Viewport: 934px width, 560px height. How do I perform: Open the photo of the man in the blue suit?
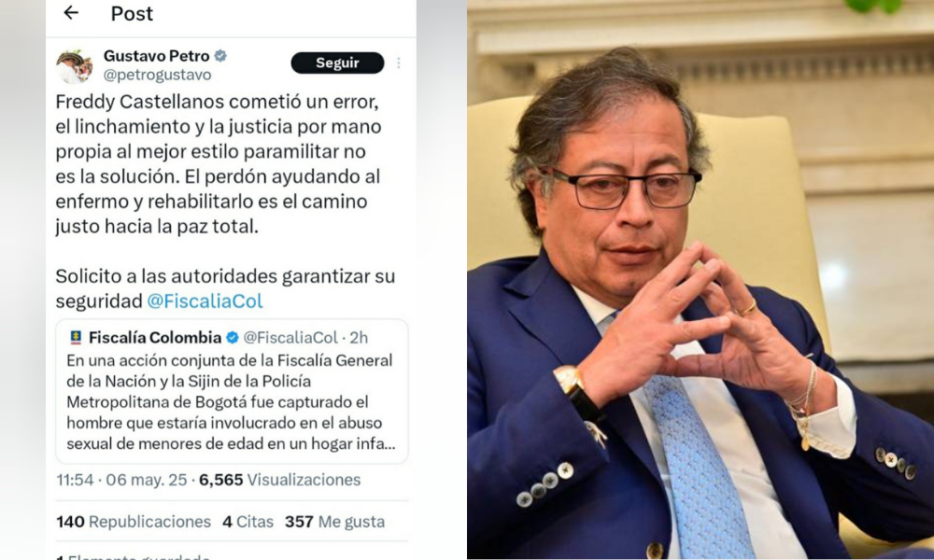click(x=700, y=280)
